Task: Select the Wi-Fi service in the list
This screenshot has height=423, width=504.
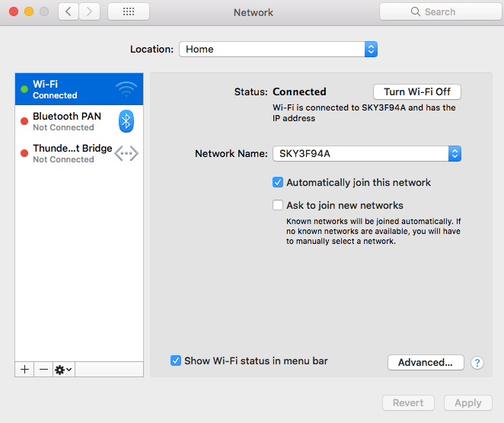Action: click(x=79, y=89)
